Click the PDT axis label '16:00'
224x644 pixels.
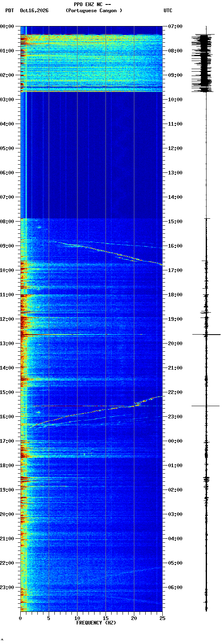point(7,417)
